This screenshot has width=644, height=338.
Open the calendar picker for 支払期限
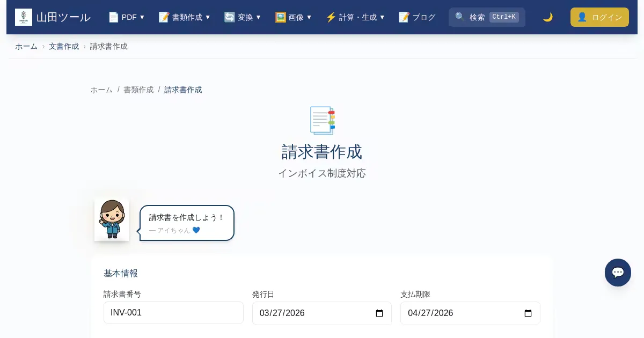click(528, 313)
